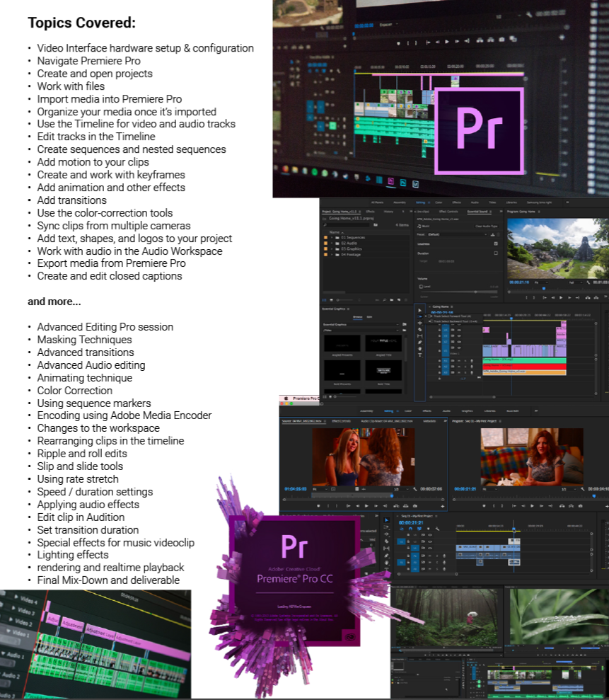Click the Source monitor scrubber playhead
Image resolution: width=609 pixels, height=700 pixels.
point(392,496)
